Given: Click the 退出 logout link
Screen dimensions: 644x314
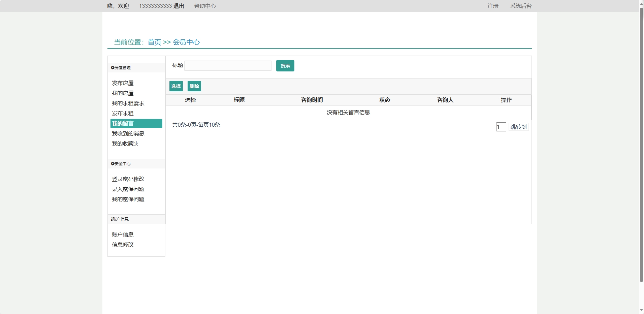Looking at the screenshot, I should 179,6.
